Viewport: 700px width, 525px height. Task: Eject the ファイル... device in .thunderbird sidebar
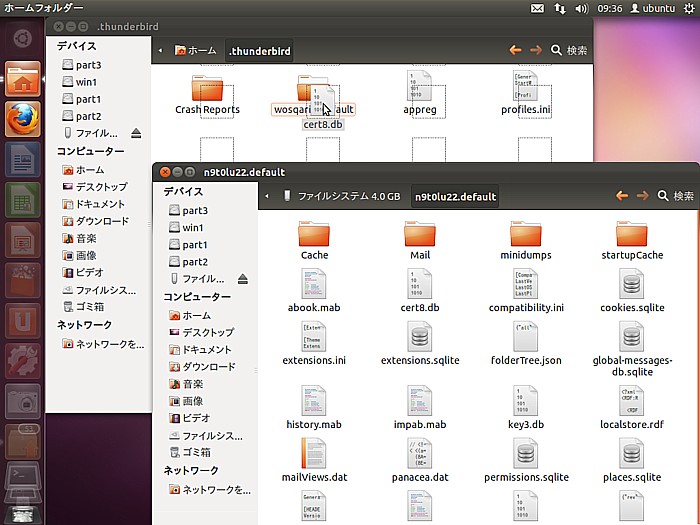click(x=136, y=133)
